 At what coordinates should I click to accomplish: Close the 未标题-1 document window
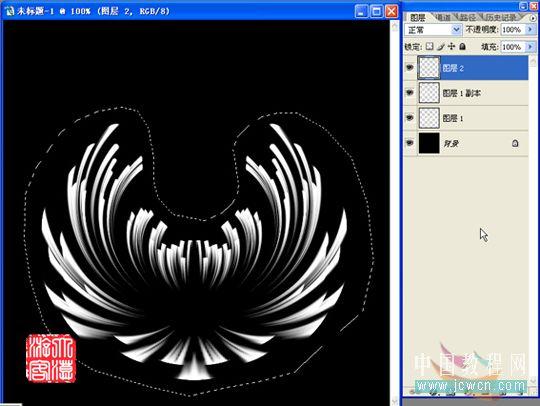pos(392,12)
